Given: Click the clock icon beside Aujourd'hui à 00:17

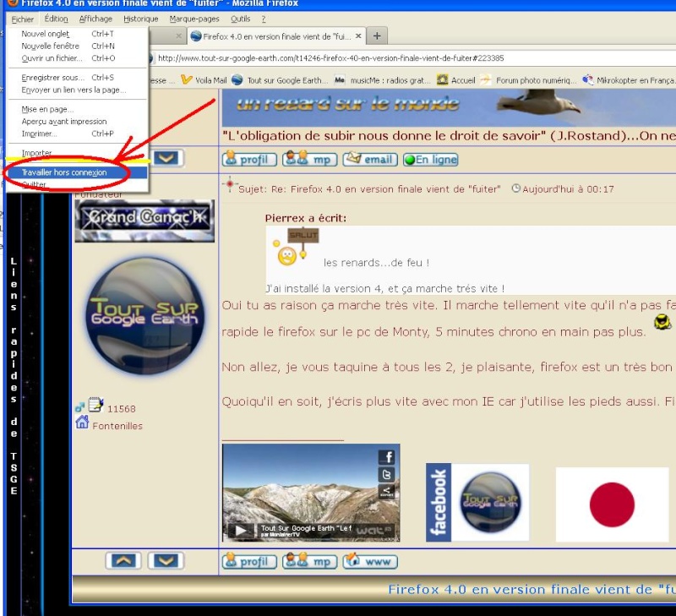Looking at the screenshot, I should tap(515, 188).
